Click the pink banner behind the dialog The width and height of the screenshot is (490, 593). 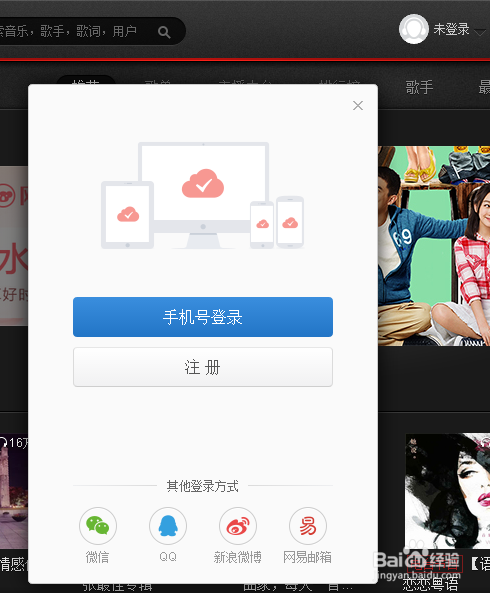coord(14,246)
